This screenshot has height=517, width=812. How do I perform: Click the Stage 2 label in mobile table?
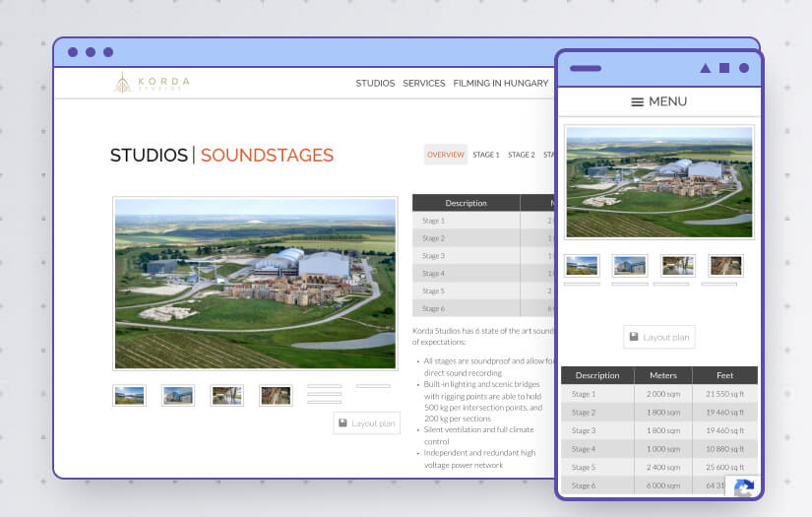(584, 413)
